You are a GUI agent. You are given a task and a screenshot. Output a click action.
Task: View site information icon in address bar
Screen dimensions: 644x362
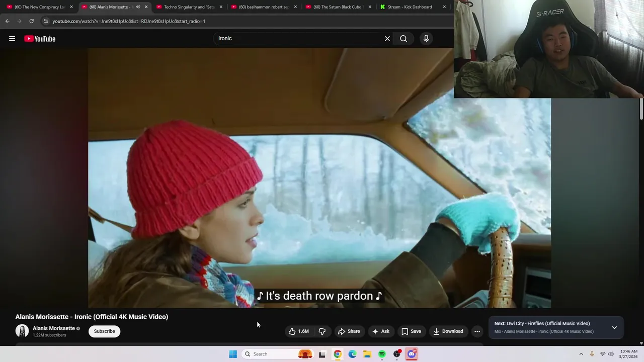click(x=46, y=21)
